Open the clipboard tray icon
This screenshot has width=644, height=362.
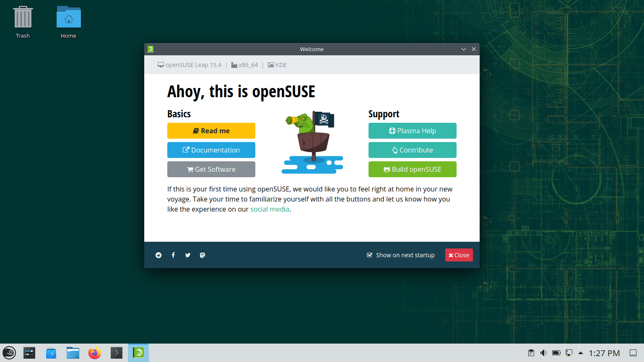point(531,353)
